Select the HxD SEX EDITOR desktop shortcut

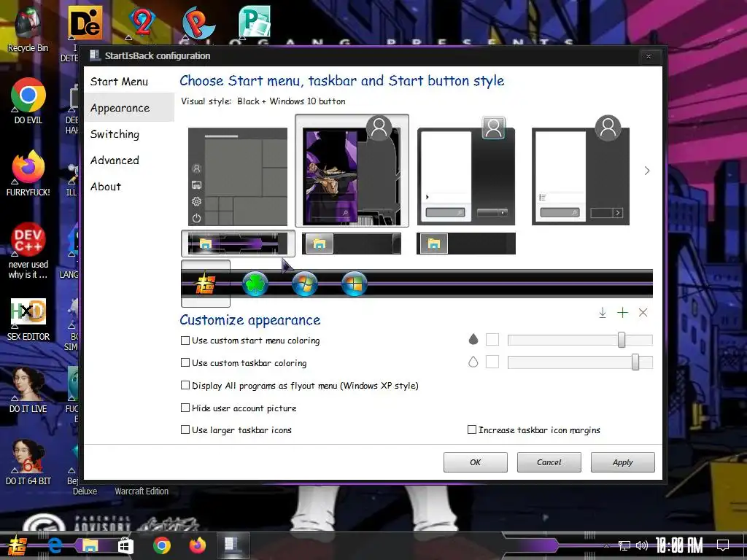click(x=28, y=319)
